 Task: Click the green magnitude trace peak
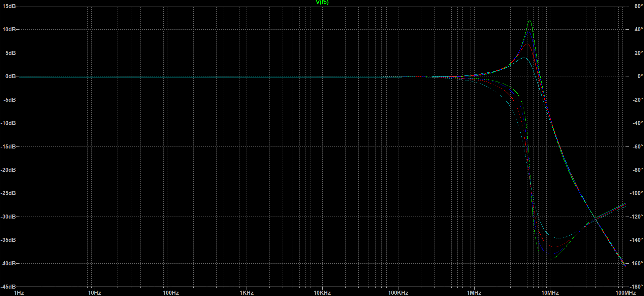530,20
